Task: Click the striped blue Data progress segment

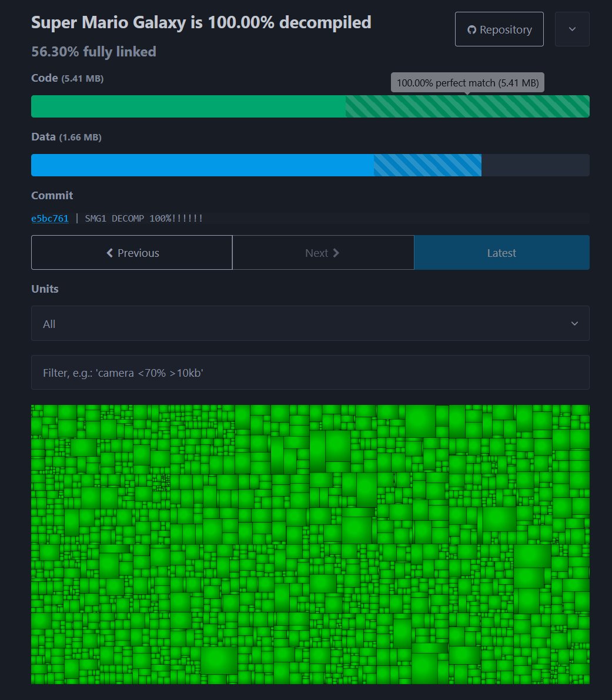Action: 427,165
